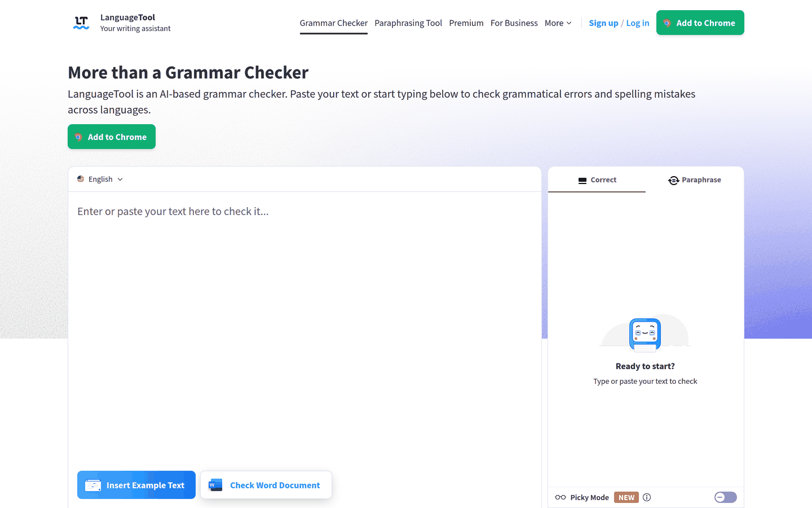Screen dimensions: 812x508
Task: Expand the More navigation menu
Action: (x=558, y=23)
